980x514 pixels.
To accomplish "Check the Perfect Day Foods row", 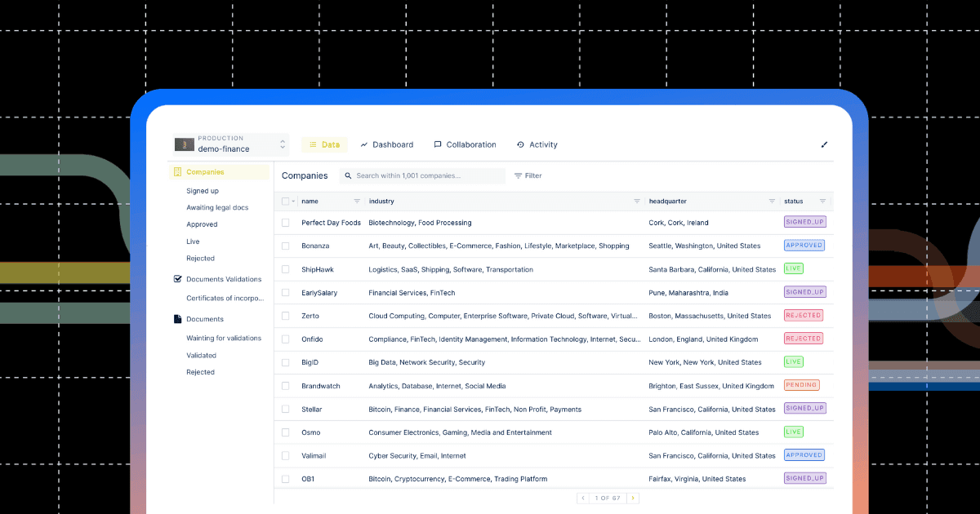I will coord(286,223).
